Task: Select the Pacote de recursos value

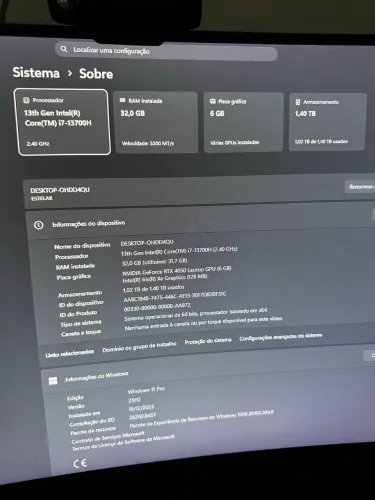Action: pos(202,419)
